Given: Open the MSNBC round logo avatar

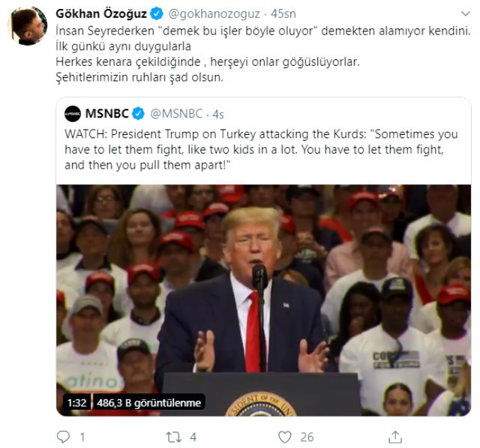Looking at the screenshot, I should (73, 114).
